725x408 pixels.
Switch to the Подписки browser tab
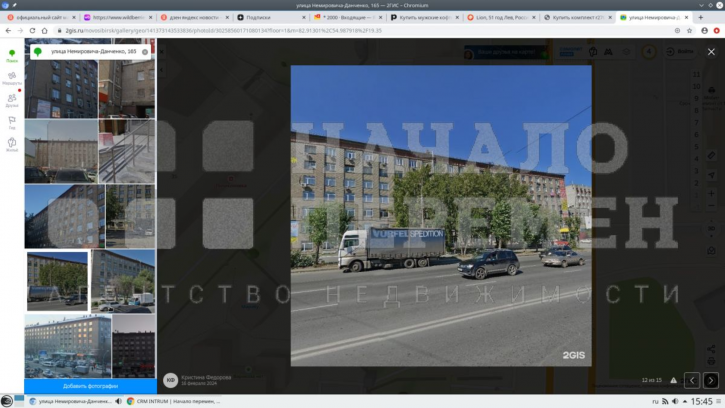271,17
